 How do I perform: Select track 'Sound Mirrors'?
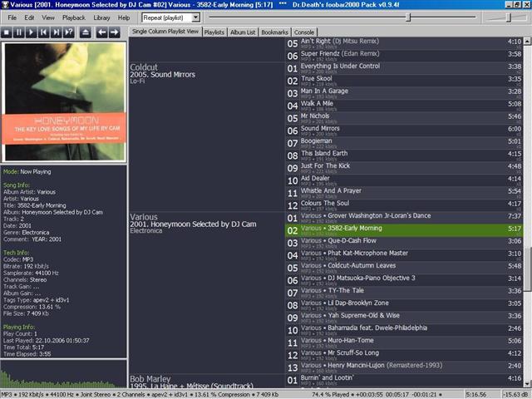[404, 131]
